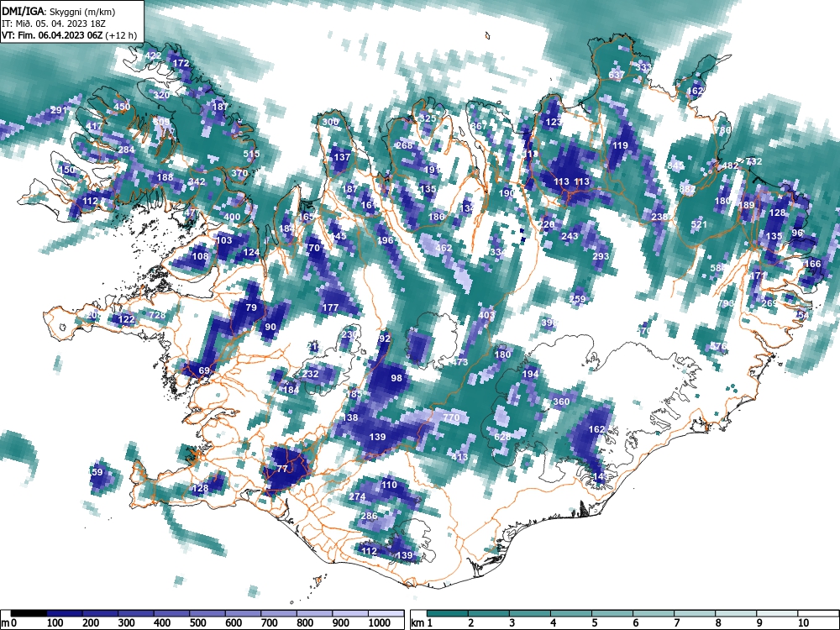
Task: Click the visibility value 243 on the map
Action: point(570,236)
